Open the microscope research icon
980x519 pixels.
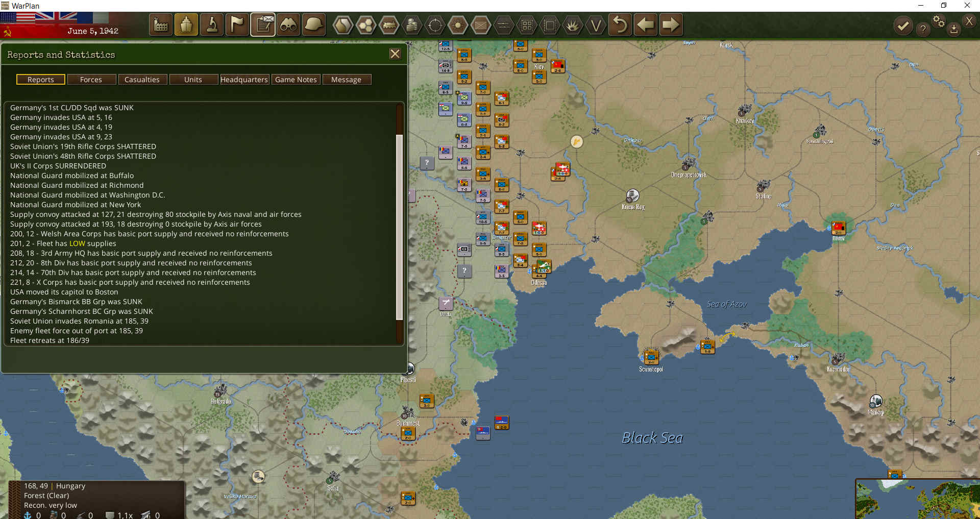212,24
